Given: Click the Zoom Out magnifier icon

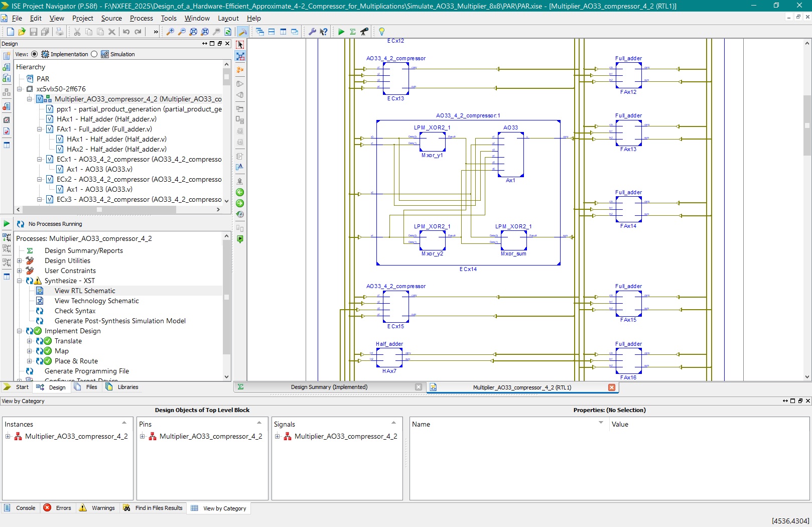Looking at the screenshot, I should pos(182,32).
